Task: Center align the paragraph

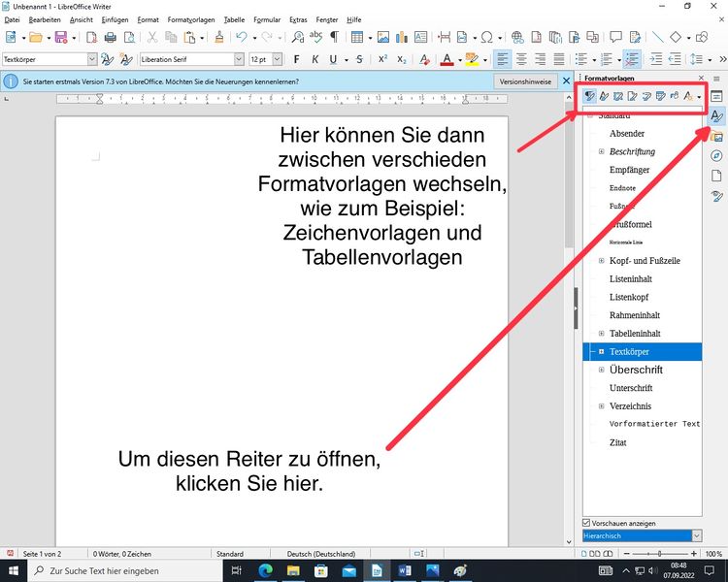Action: [521, 59]
